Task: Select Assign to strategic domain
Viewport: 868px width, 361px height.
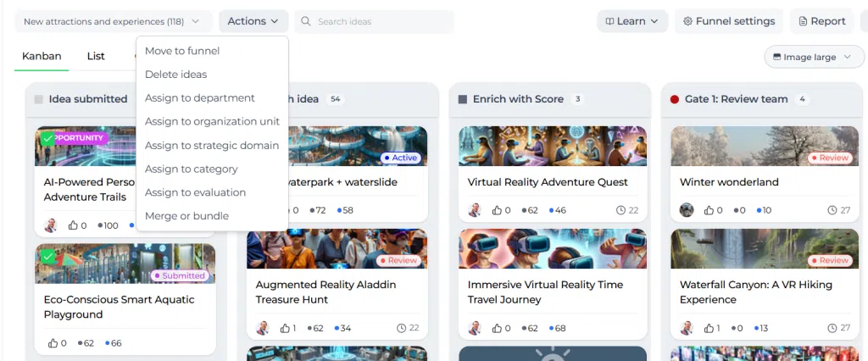Action: click(x=211, y=146)
